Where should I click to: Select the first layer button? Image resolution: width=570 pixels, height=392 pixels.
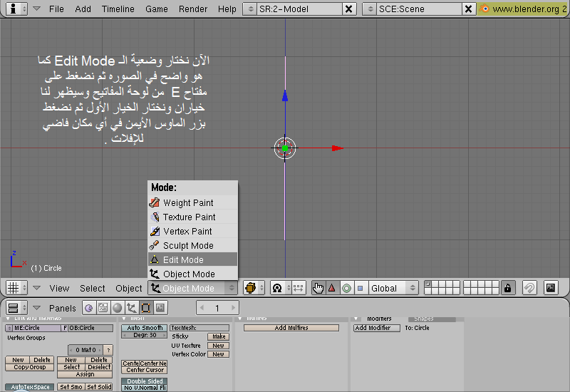pos(428,284)
